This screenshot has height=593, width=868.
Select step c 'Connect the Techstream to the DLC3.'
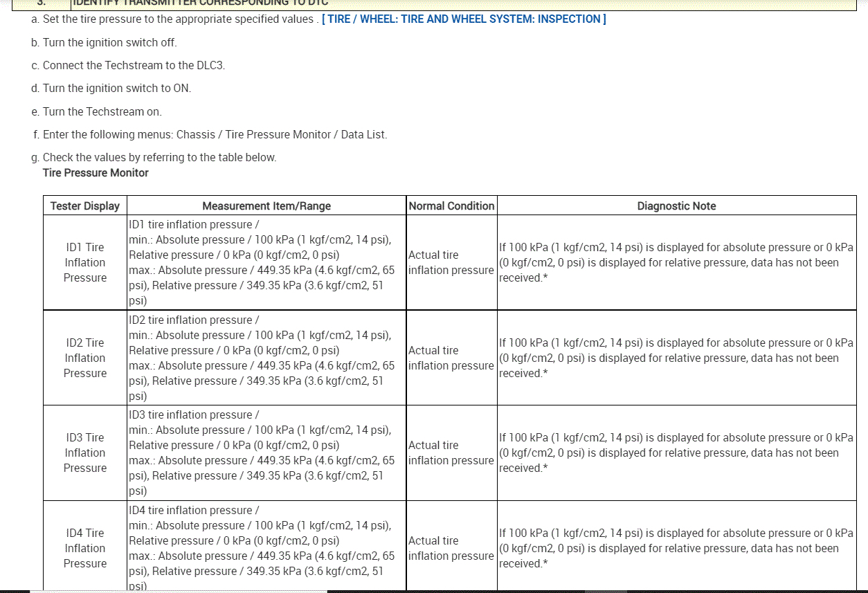(x=128, y=65)
